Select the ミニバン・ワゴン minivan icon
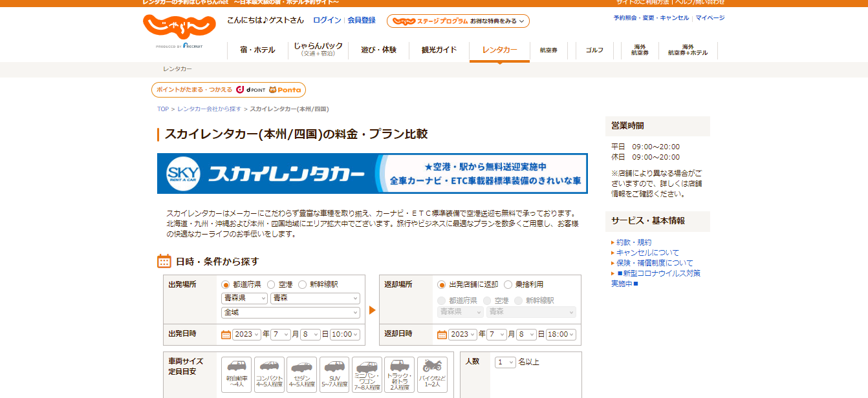868x398 pixels. tap(367, 374)
